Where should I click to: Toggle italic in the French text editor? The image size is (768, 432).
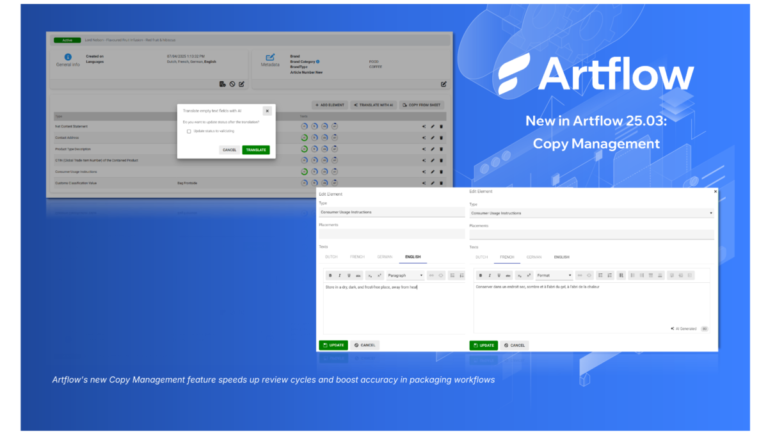(x=490, y=276)
